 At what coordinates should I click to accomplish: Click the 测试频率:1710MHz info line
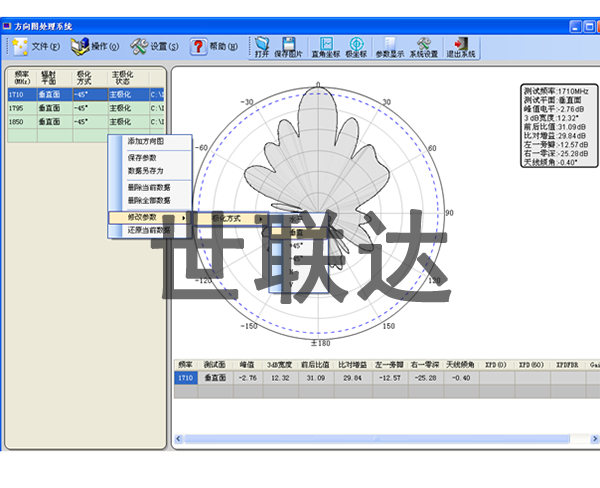[556, 91]
